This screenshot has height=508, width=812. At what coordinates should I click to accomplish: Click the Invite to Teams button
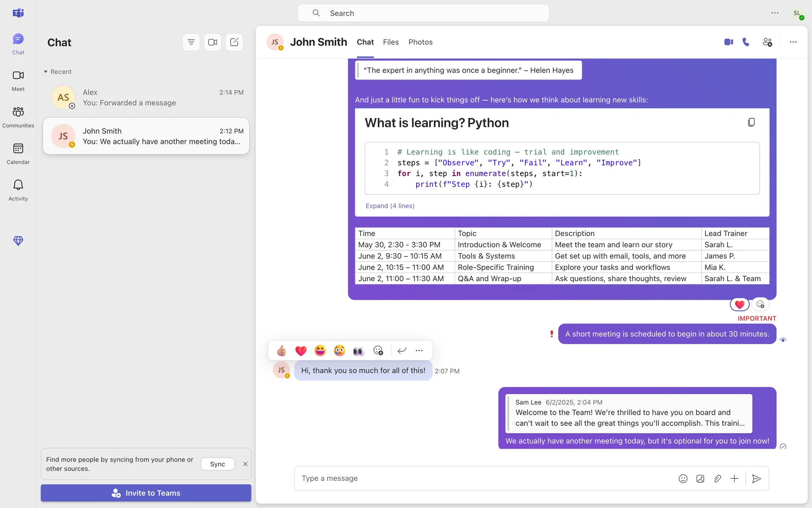click(146, 493)
